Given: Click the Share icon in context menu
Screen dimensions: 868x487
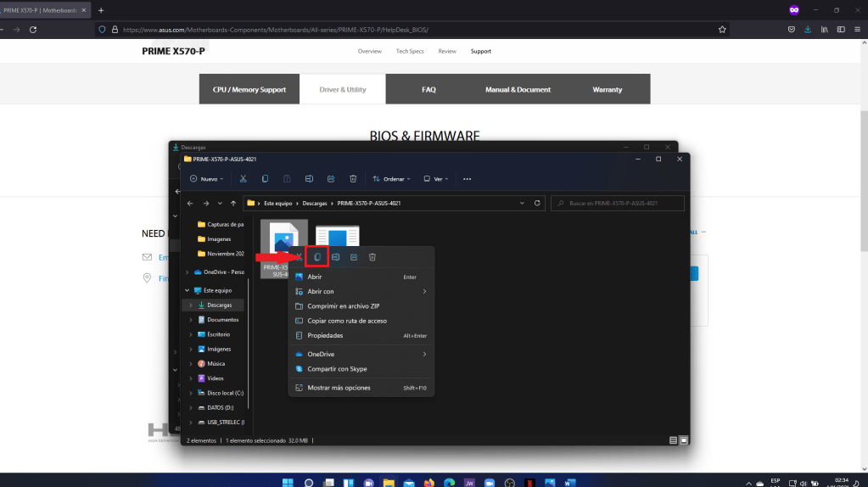Looking at the screenshot, I should [354, 257].
